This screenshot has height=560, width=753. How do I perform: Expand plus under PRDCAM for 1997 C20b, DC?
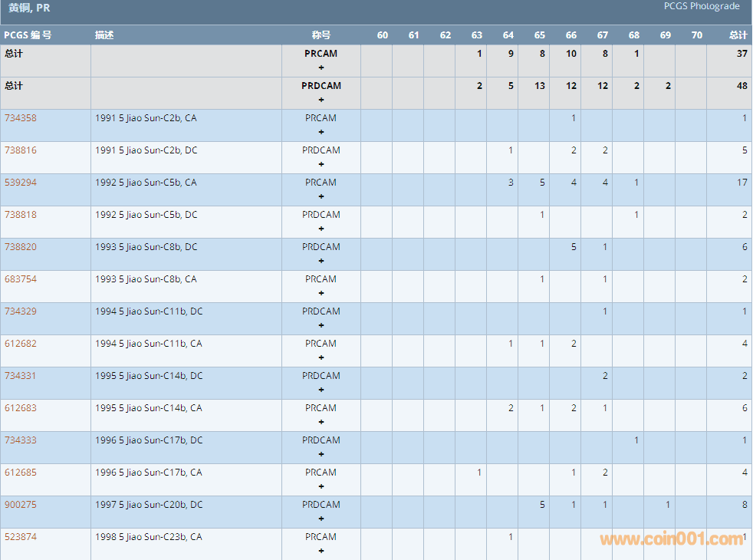click(x=321, y=519)
